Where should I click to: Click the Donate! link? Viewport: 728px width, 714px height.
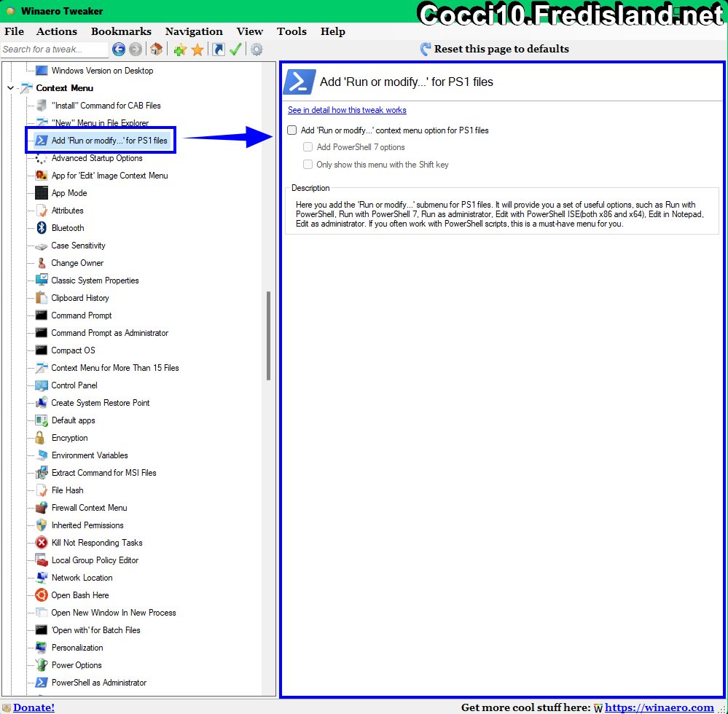(34, 707)
